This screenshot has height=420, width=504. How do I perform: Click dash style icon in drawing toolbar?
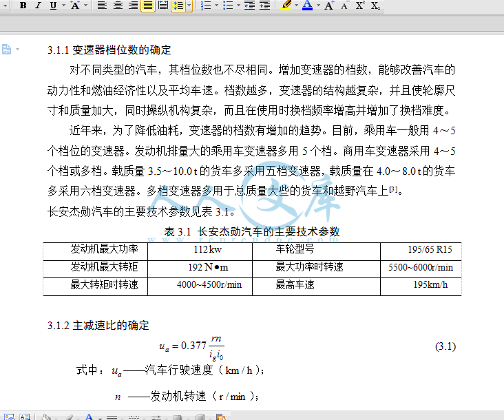(134, 417)
